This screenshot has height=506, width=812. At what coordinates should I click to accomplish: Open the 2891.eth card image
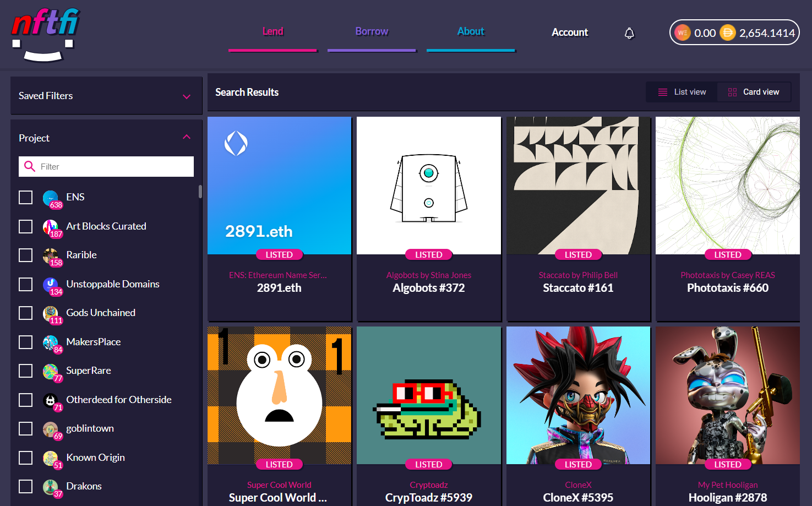point(279,186)
